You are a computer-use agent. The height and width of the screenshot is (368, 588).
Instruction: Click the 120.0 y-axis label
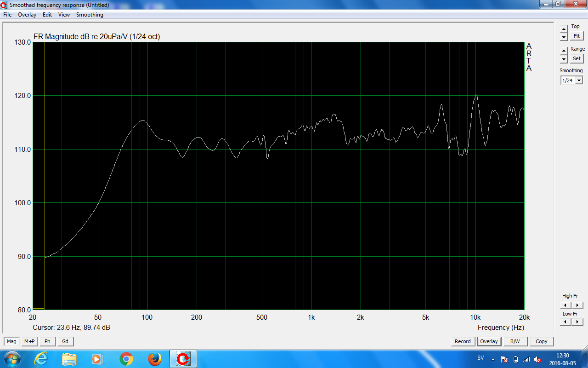(23, 96)
